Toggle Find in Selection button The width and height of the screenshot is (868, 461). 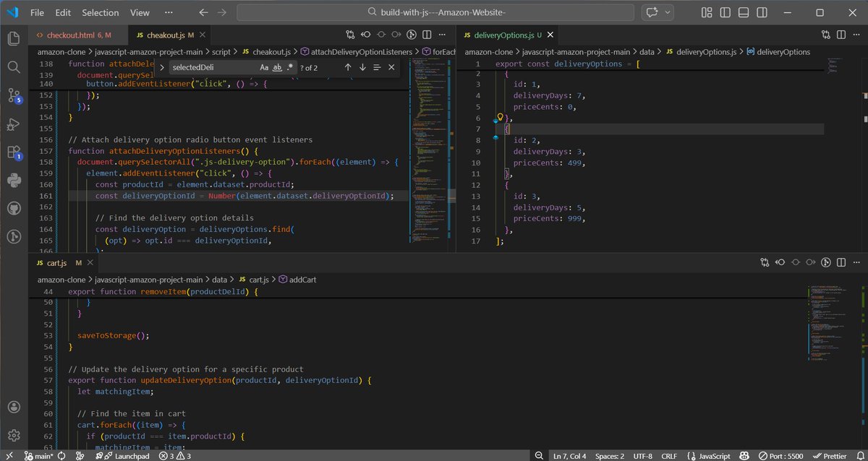pyautogui.click(x=377, y=67)
